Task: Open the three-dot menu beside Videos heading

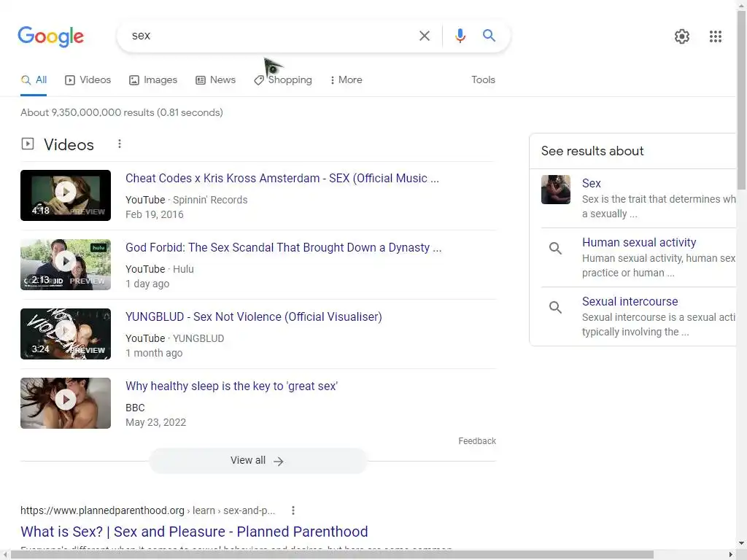Action: pos(120,144)
